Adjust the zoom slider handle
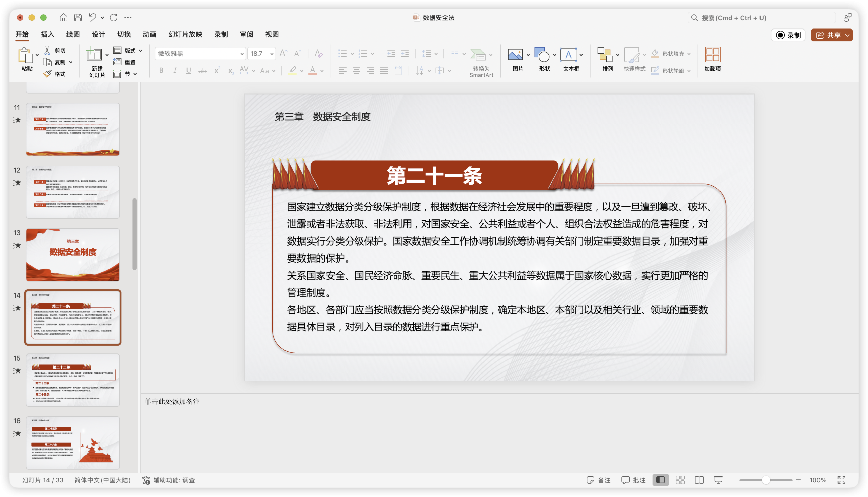The width and height of the screenshot is (868, 497). (x=766, y=480)
